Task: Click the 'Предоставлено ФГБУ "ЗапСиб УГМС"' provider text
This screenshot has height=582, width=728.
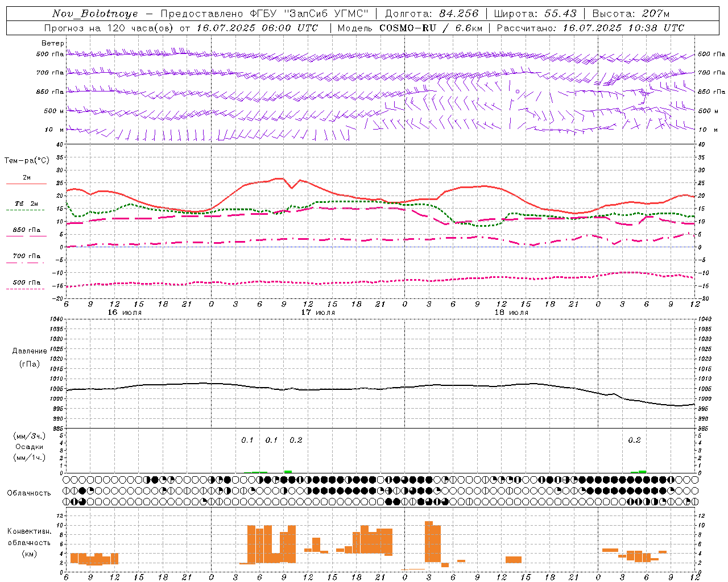Action: point(264,14)
